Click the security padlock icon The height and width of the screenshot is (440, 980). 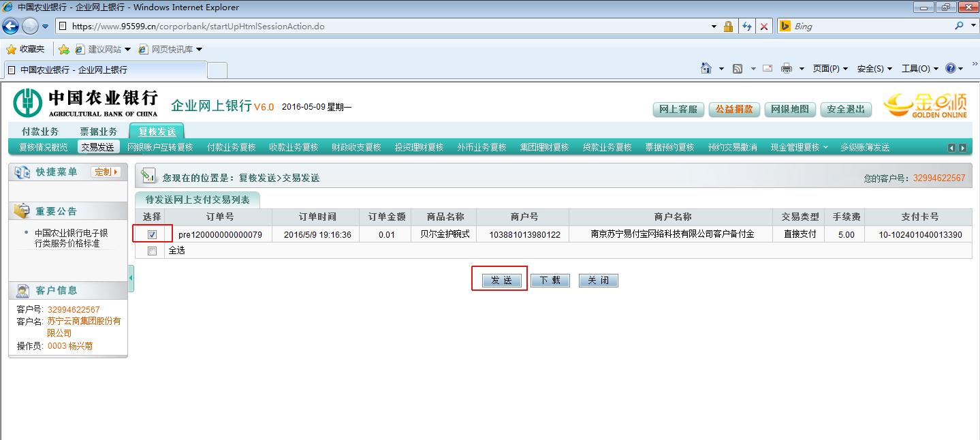point(728,27)
